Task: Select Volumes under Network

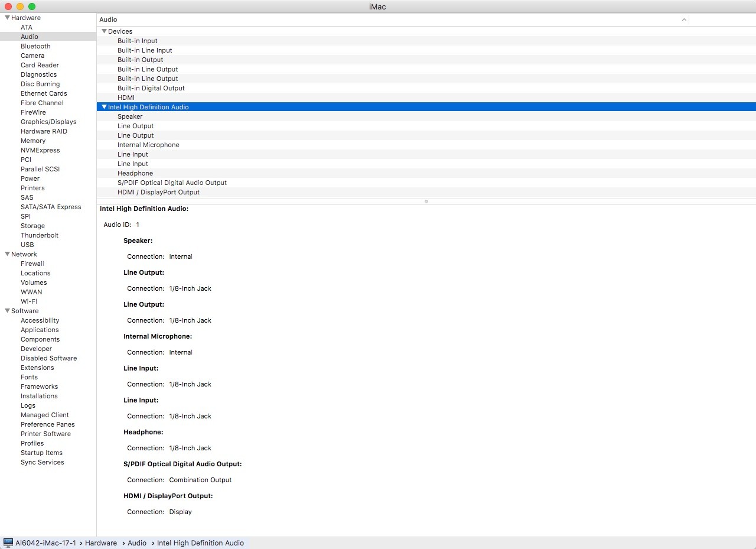Action: click(34, 282)
